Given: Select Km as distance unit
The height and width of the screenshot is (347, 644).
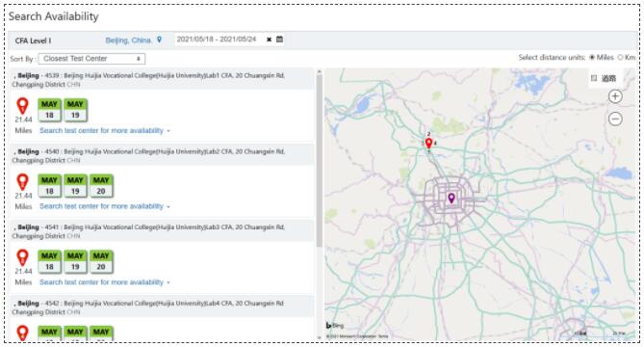Looking at the screenshot, I should coord(620,58).
